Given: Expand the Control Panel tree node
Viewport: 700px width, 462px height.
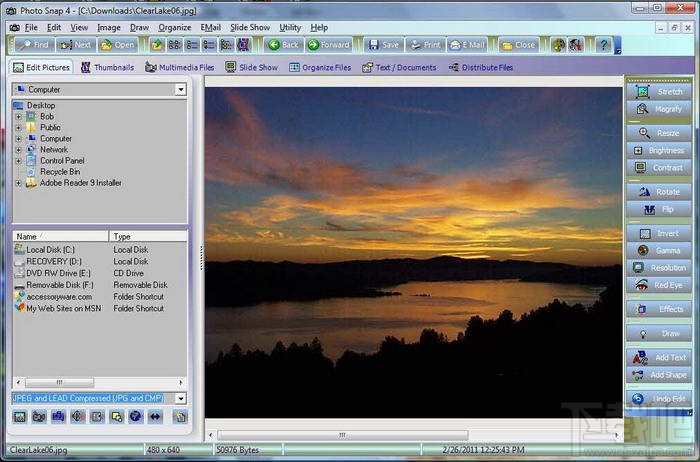Looking at the screenshot, I should click(18, 161).
